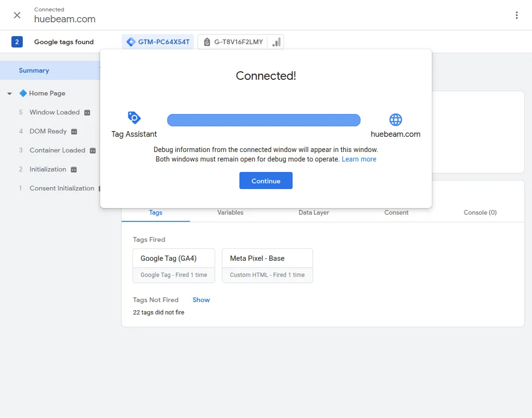
Task: Click the blue diamond icon beside Home Page
Action: click(23, 93)
